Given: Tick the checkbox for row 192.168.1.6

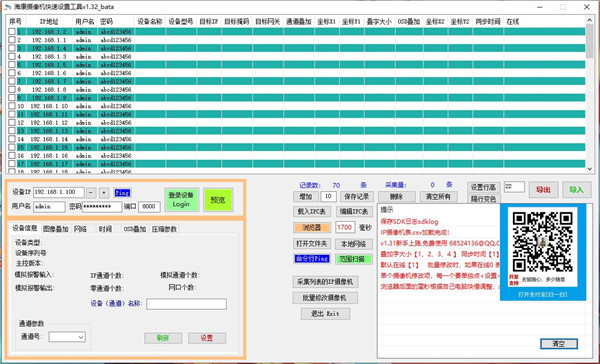Looking at the screenshot, I should 12,73.
